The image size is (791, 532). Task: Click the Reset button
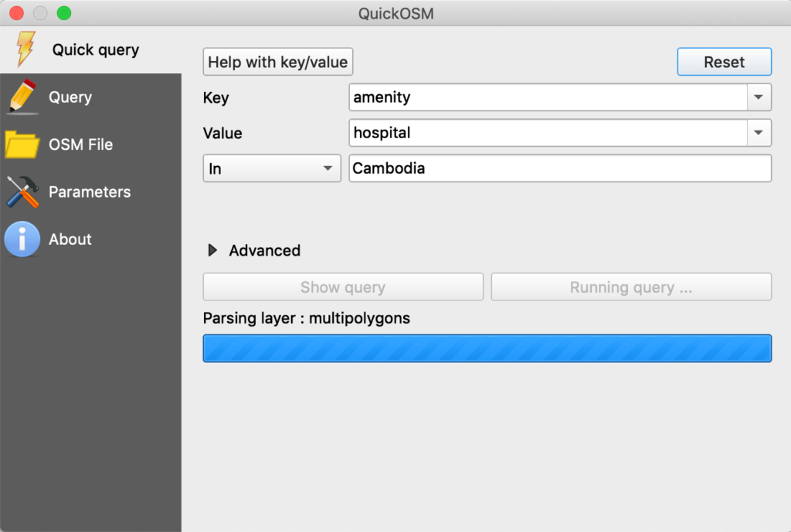[x=724, y=62]
